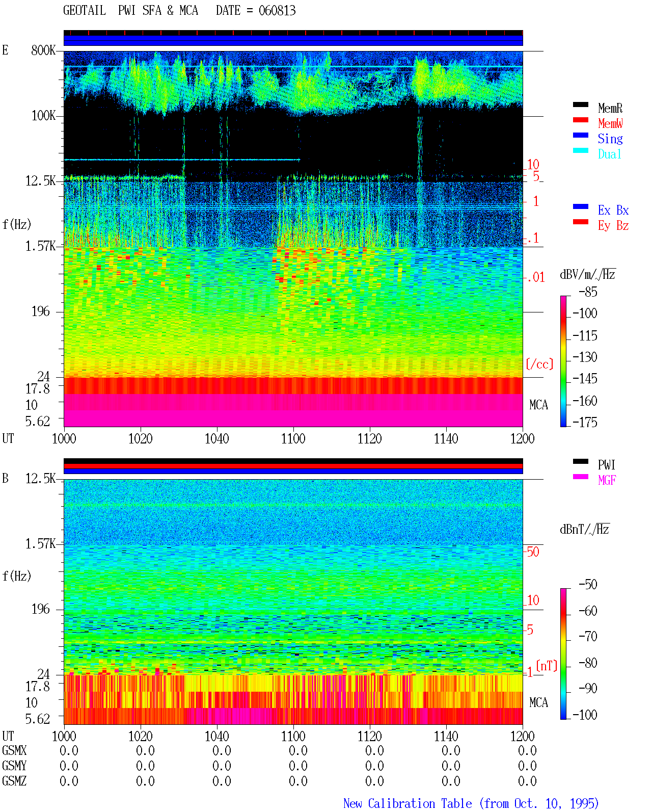Click the title text GEOTAIL PWI SFA & MCA
Viewport: 652px width, 812px height.
pyautogui.click(x=130, y=10)
